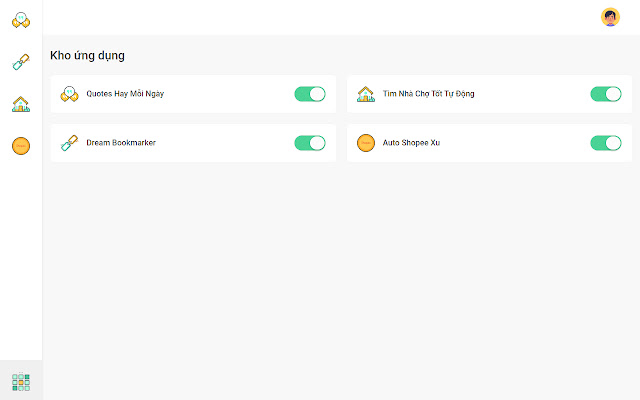The height and width of the screenshot is (400, 640).
Task: Click the Quotes Hay Mỗi Ngày card icon
Action: [x=69, y=94]
